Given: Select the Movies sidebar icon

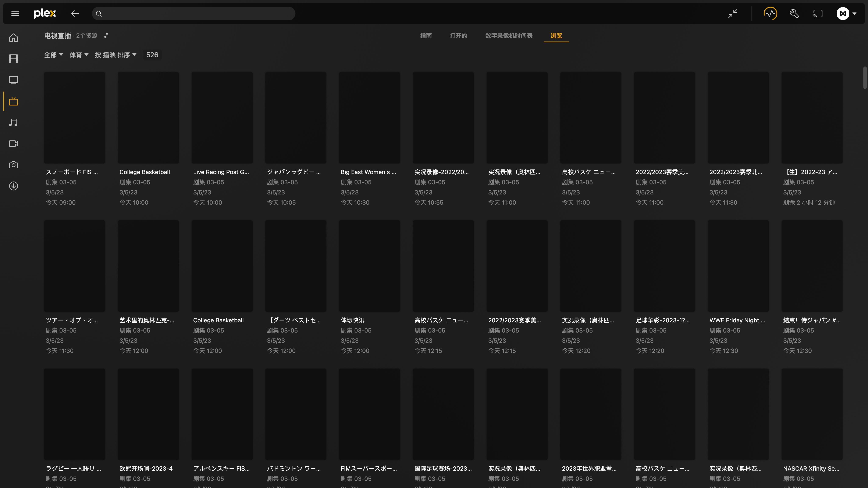Looking at the screenshot, I should coord(14,59).
